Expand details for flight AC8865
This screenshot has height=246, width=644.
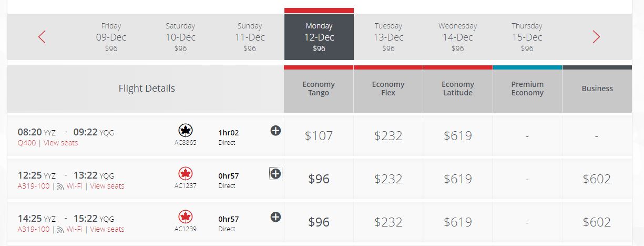(275, 131)
